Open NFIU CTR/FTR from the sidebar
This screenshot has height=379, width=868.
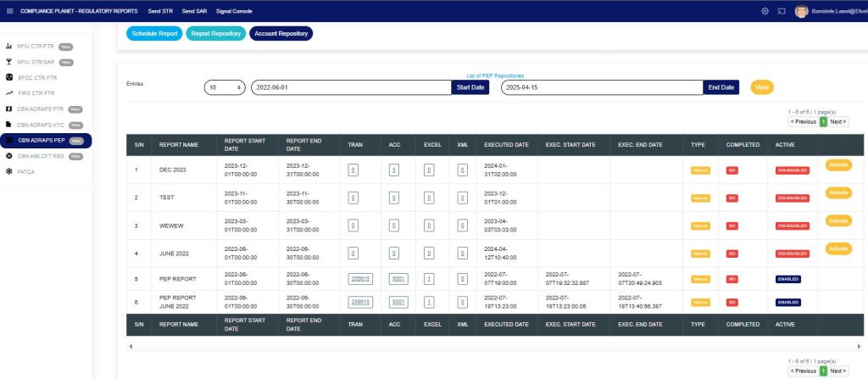(34, 47)
